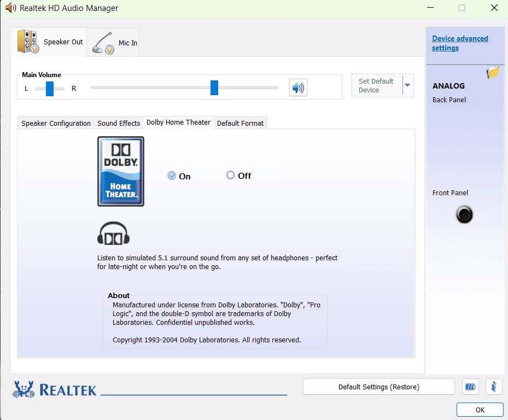508x420 pixels.
Task: Select the Front Panel black audio jack
Action: (x=464, y=214)
